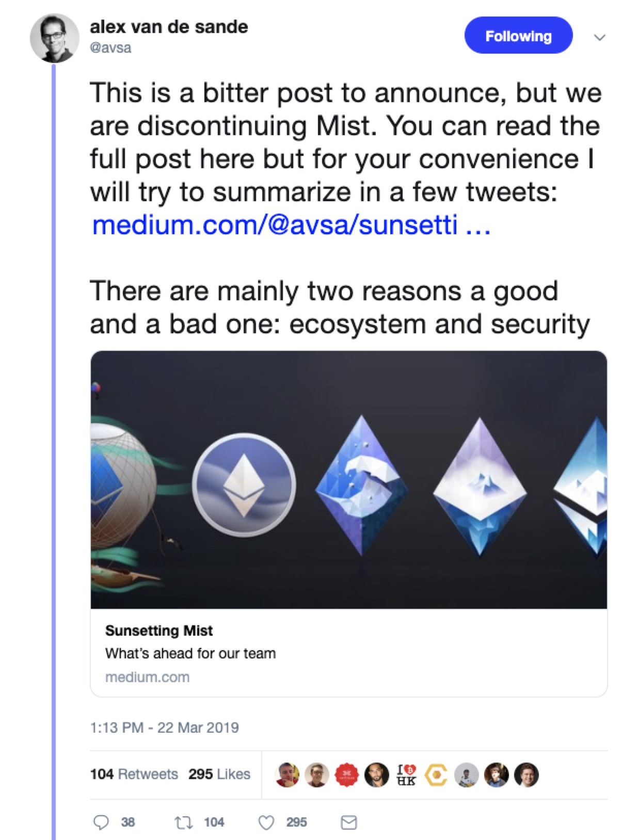Screen dimensions: 638x840
Task: Open the yellow hexagon C liker avatar
Action: [436, 774]
